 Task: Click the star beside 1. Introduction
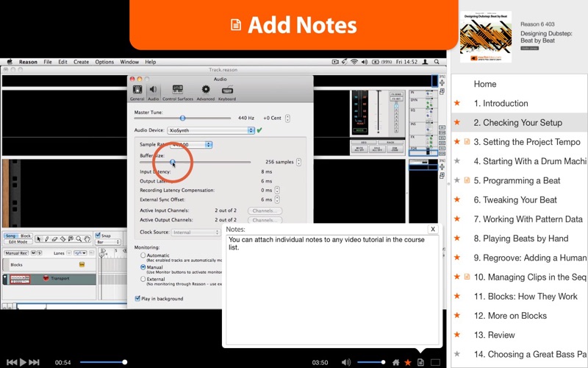456,103
